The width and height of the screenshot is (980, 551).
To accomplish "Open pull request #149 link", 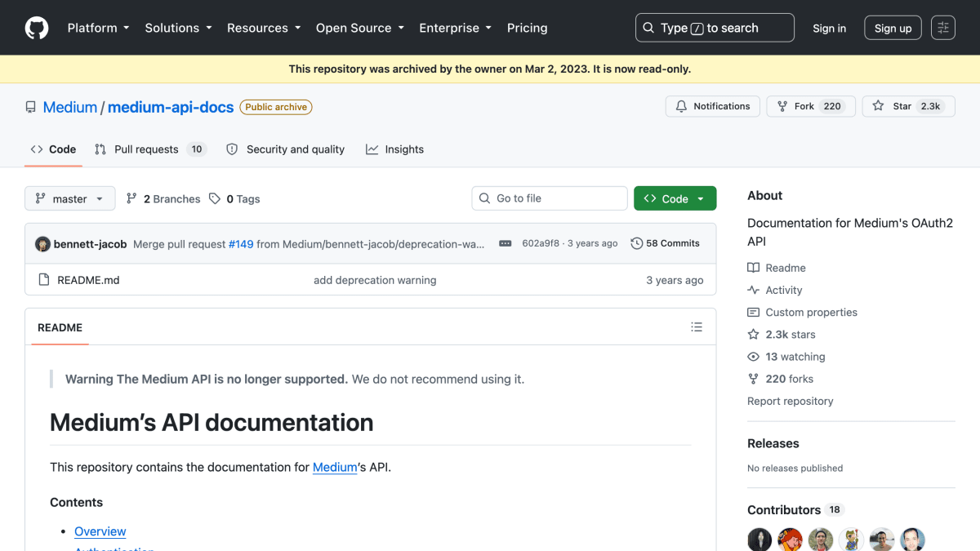I will pyautogui.click(x=241, y=243).
